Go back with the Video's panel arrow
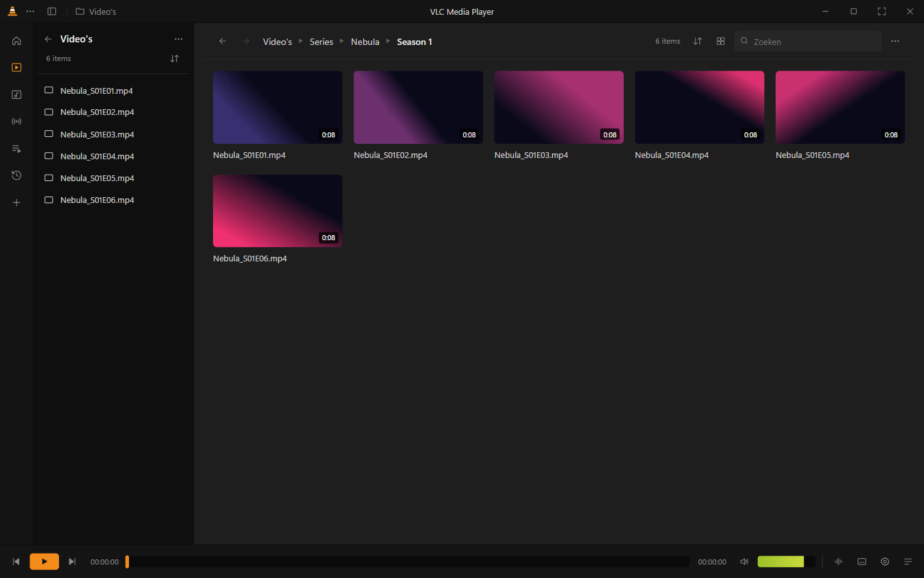 (x=48, y=39)
